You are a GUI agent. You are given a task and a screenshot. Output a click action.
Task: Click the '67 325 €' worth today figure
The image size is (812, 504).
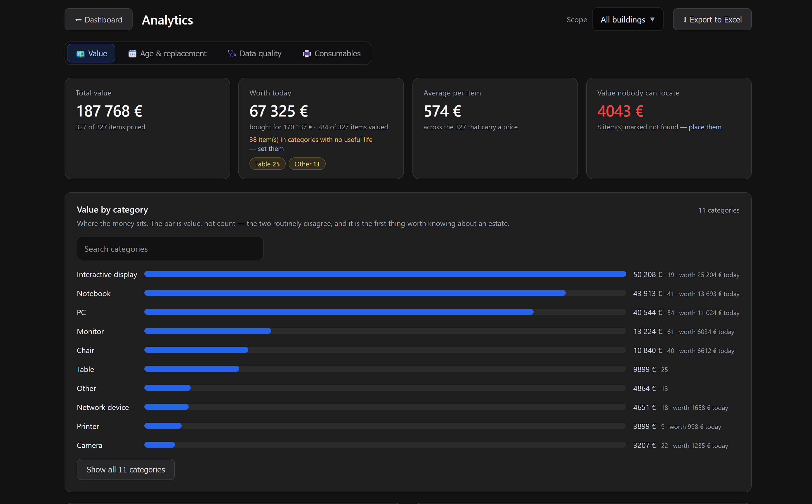point(279,111)
